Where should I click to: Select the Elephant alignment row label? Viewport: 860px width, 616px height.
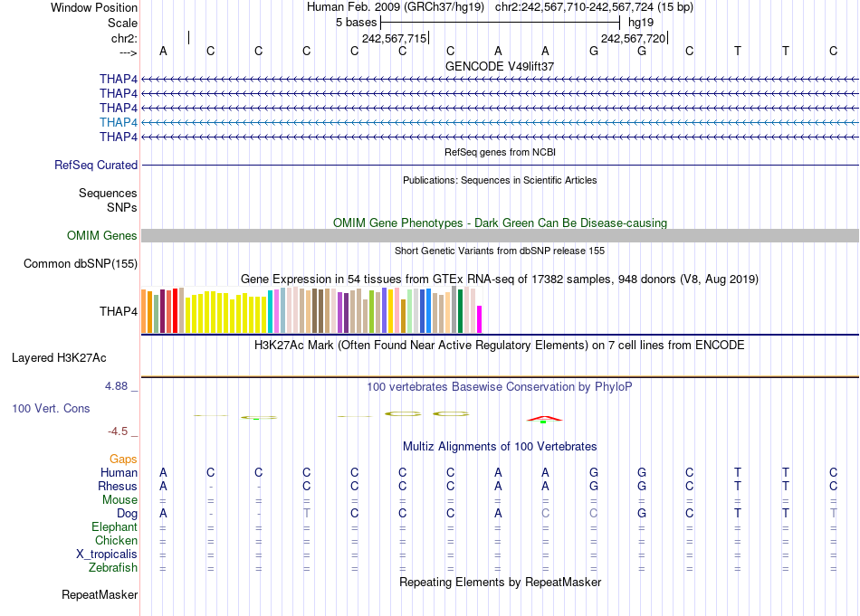click(x=114, y=526)
